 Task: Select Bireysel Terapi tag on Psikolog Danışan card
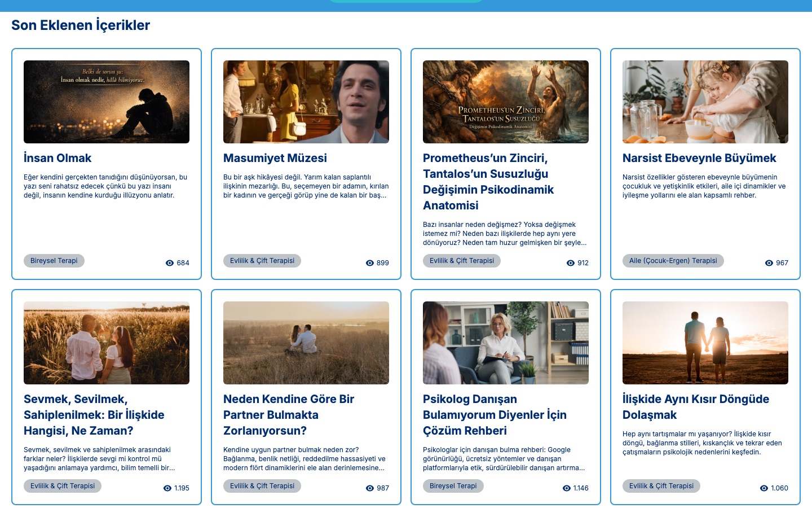pyautogui.click(x=453, y=486)
